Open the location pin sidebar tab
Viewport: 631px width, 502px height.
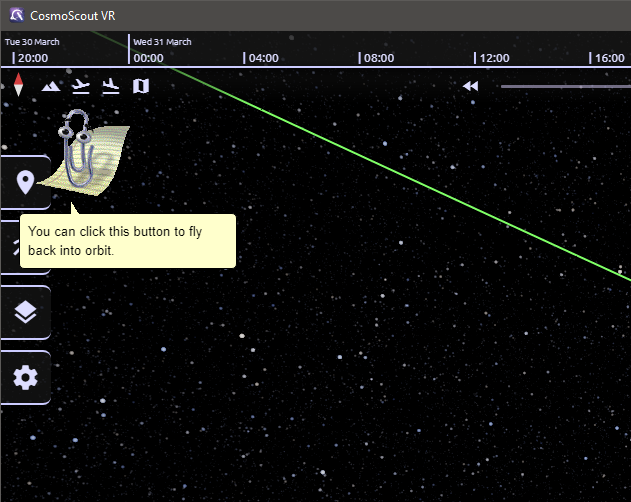pyautogui.click(x=25, y=182)
